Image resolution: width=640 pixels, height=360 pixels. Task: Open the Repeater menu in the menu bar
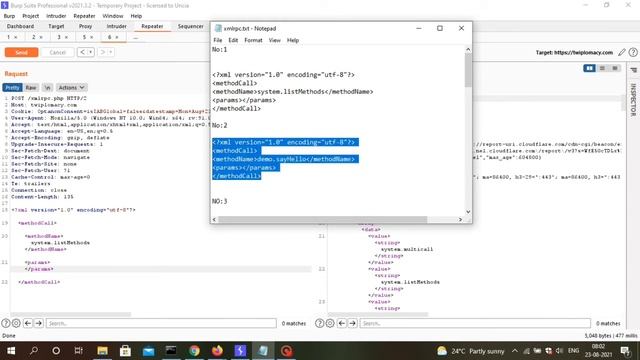(84, 16)
